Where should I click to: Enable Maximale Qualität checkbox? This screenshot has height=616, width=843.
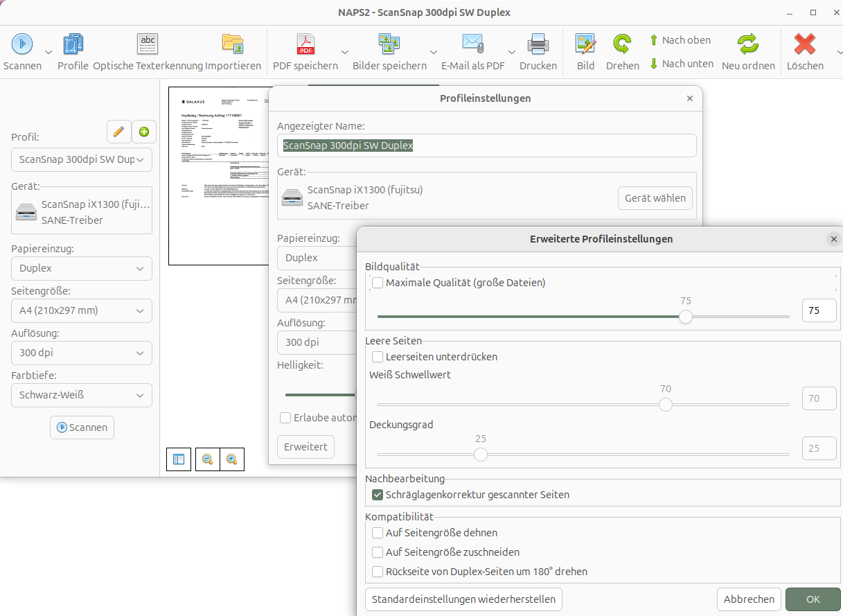(378, 283)
